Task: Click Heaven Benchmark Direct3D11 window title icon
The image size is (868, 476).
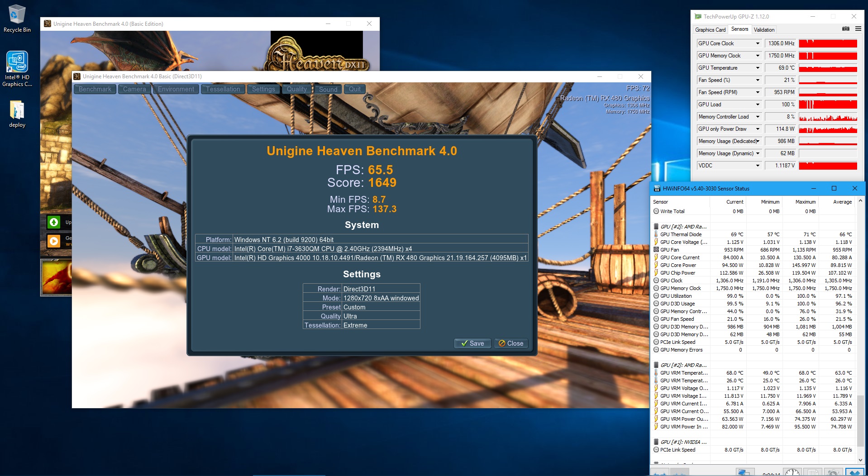Action: [x=77, y=76]
